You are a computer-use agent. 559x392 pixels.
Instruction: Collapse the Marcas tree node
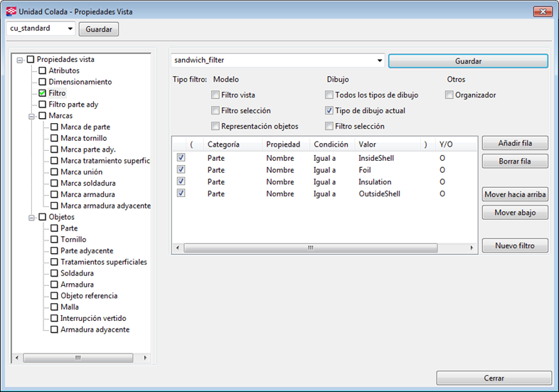pos(31,116)
